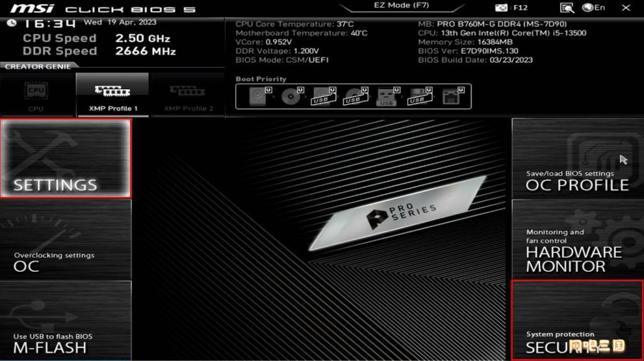
Task: Open OC PROFILE save/load settings tile
Action: tap(577, 158)
